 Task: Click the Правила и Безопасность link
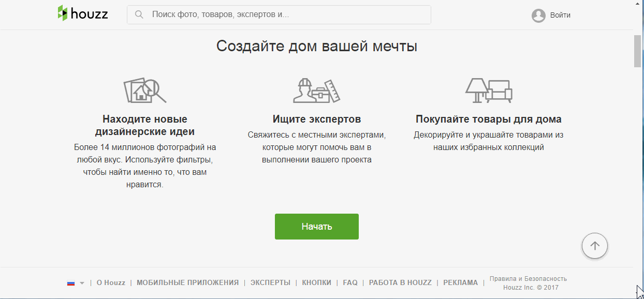point(528,279)
